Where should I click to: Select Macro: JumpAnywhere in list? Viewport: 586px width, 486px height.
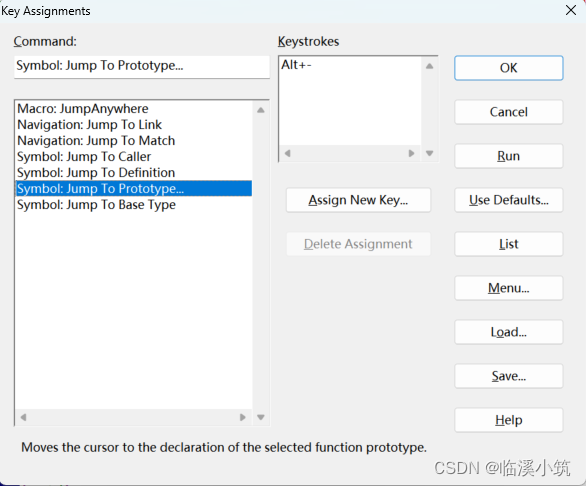pyautogui.click(x=134, y=108)
